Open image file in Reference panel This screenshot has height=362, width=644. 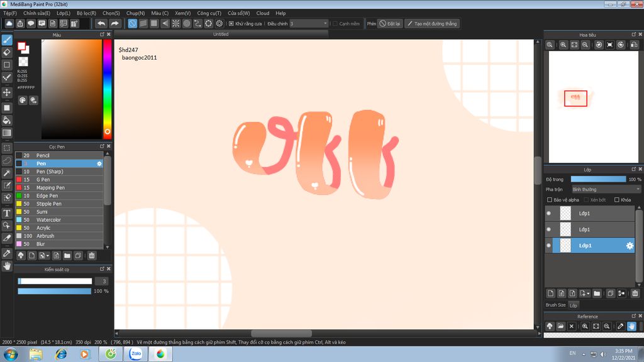[560, 326]
